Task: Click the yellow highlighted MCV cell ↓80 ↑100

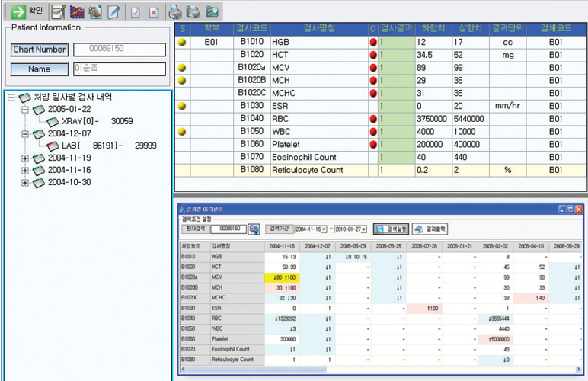Action: 282,277
